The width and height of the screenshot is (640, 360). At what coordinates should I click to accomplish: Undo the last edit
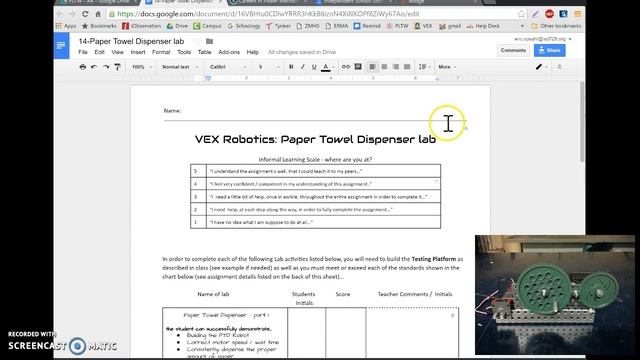(x=94, y=67)
